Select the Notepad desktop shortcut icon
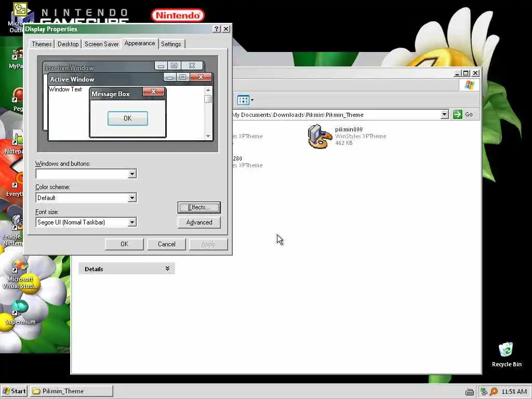The height and width of the screenshot is (399, 532). (x=16, y=142)
